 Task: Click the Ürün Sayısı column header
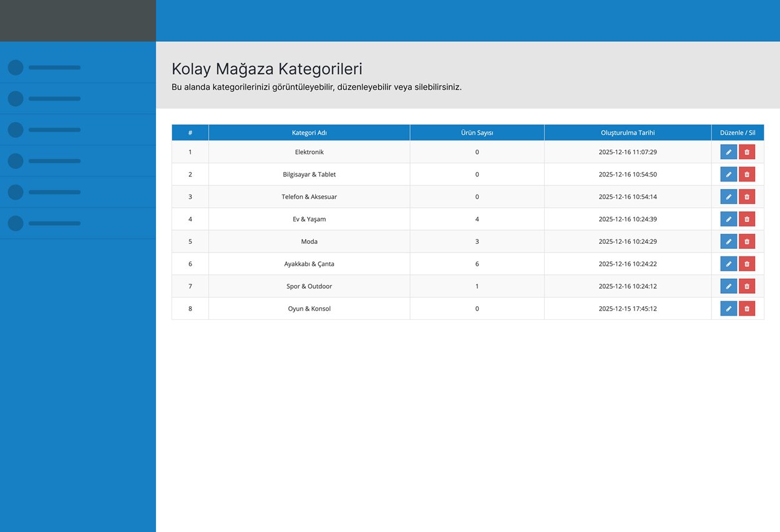(x=477, y=133)
